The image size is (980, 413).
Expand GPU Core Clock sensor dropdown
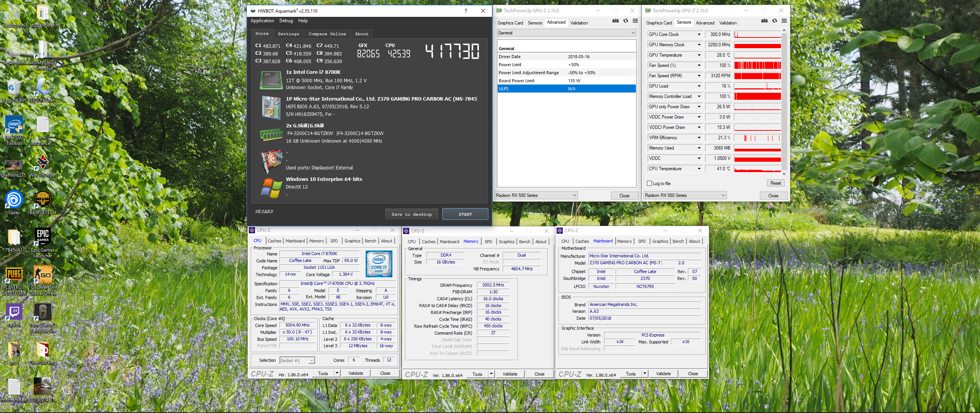[x=699, y=34]
